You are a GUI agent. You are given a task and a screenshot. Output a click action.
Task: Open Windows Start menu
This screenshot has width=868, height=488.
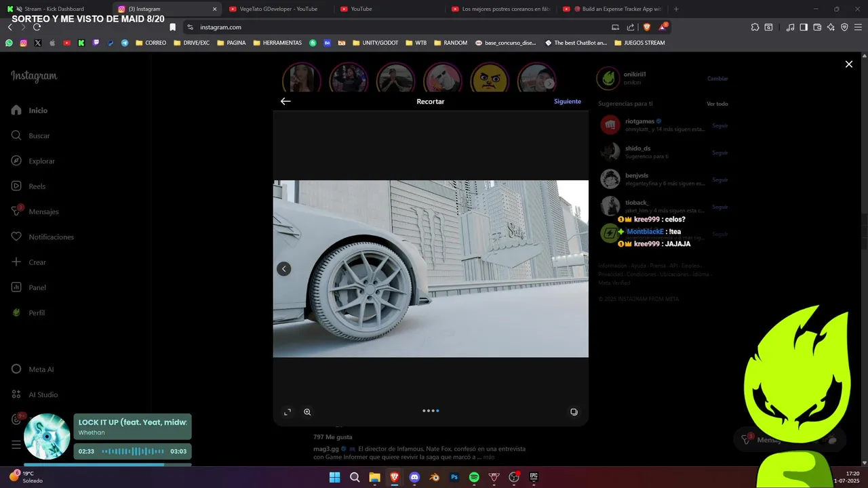(x=334, y=477)
